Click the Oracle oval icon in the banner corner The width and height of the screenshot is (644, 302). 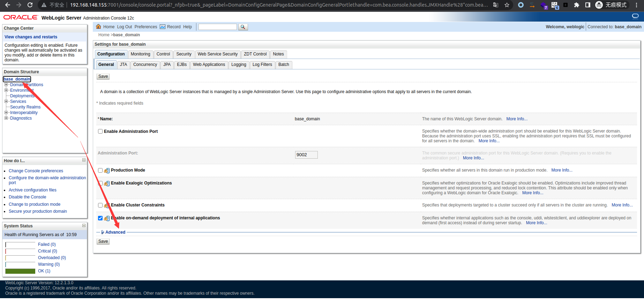click(635, 16)
